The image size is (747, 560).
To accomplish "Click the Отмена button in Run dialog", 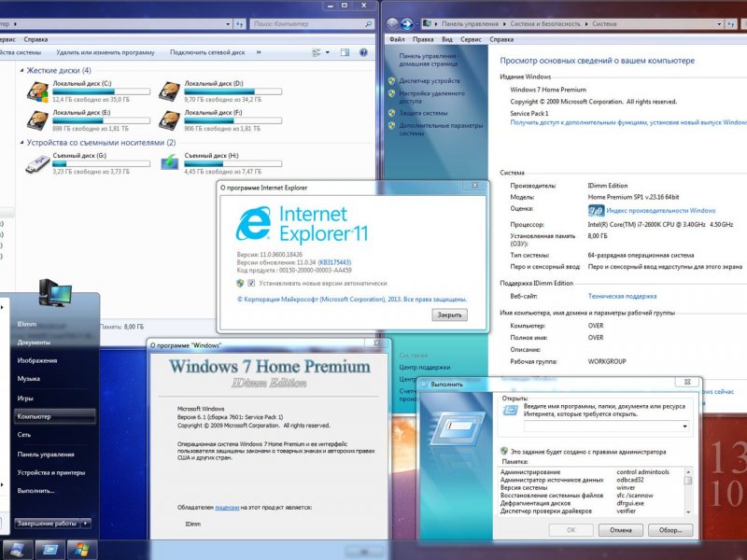I will (621, 530).
